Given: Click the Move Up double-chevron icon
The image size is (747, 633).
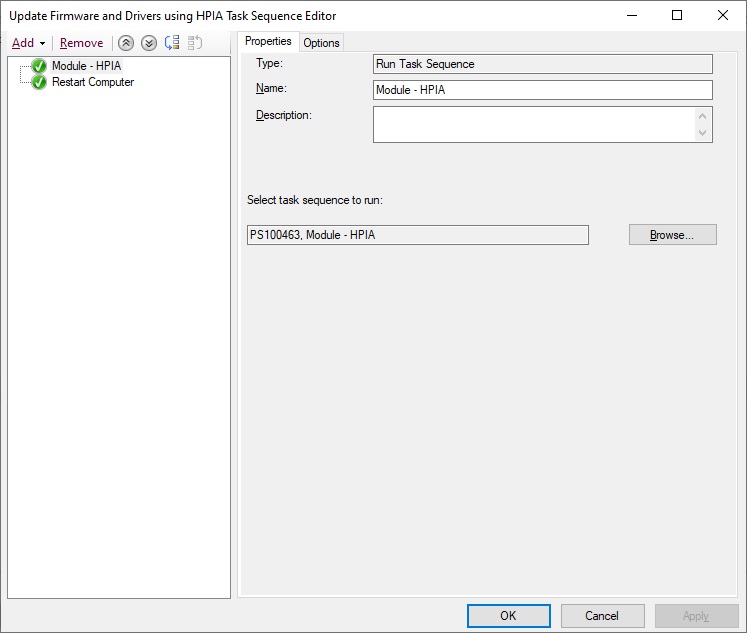Looking at the screenshot, I should click(x=125, y=43).
